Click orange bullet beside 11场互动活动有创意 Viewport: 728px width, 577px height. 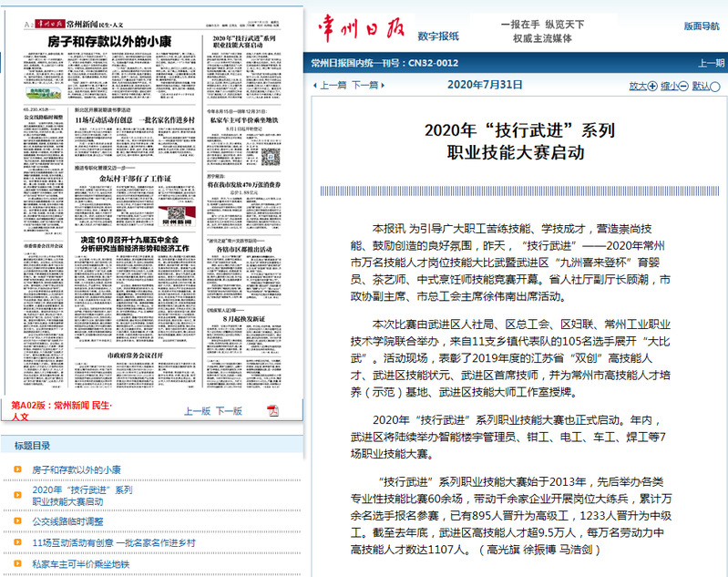(x=17, y=542)
